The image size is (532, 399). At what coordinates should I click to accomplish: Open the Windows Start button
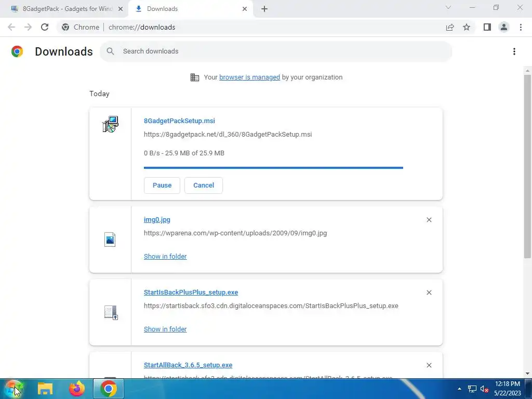(x=14, y=389)
